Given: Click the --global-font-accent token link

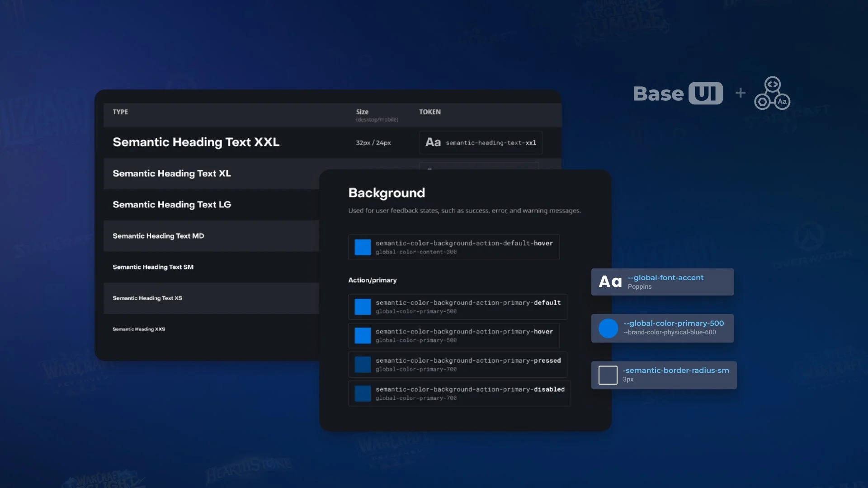Looking at the screenshot, I should [665, 277].
